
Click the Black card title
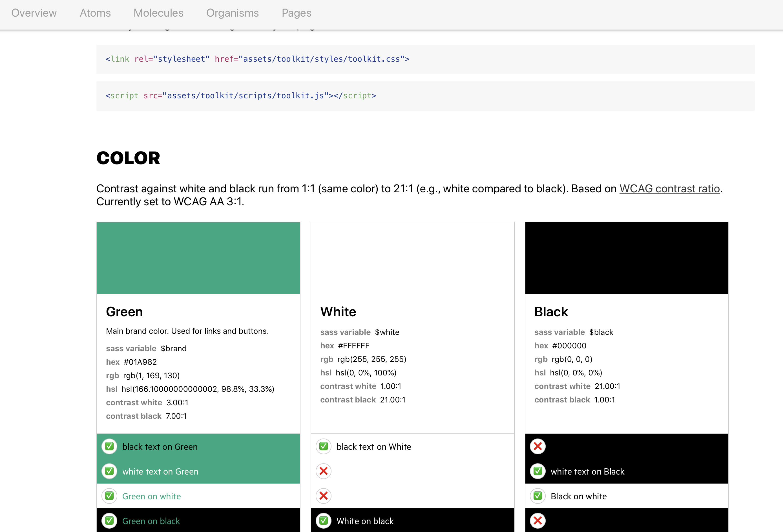[x=551, y=312]
